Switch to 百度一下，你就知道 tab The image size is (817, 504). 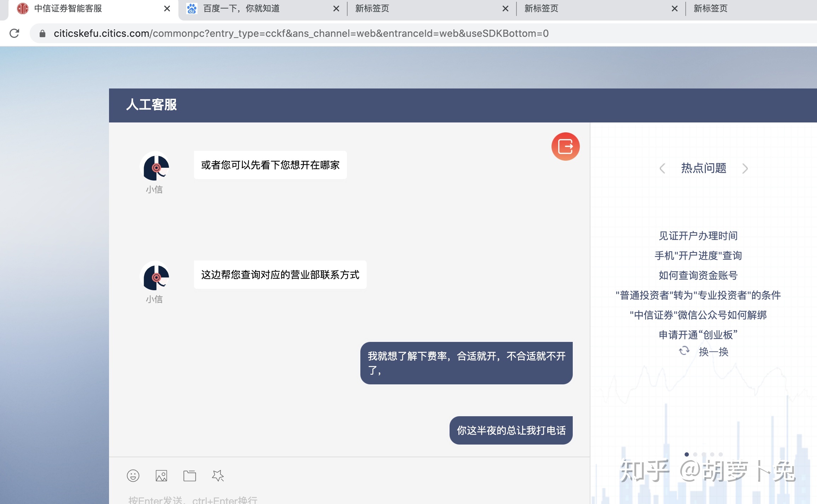pos(263,9)
